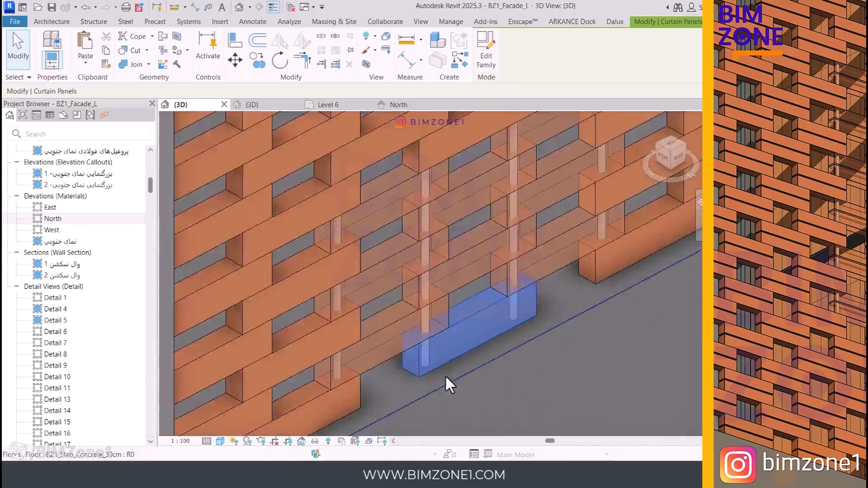Viewport: 868px width, 488px height.
Task: Open the Select dropdown under Modify
Action: pyautogui.click(x=18, y=77)
